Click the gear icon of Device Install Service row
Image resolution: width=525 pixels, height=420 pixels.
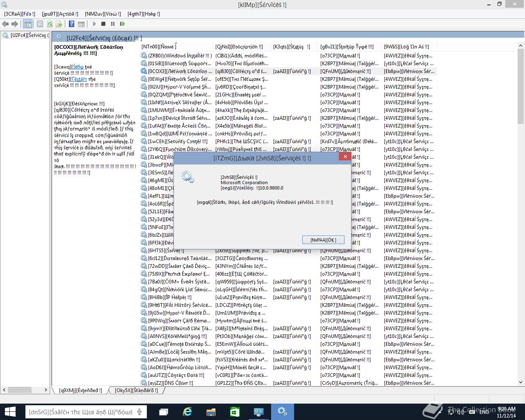coord(144,118)
